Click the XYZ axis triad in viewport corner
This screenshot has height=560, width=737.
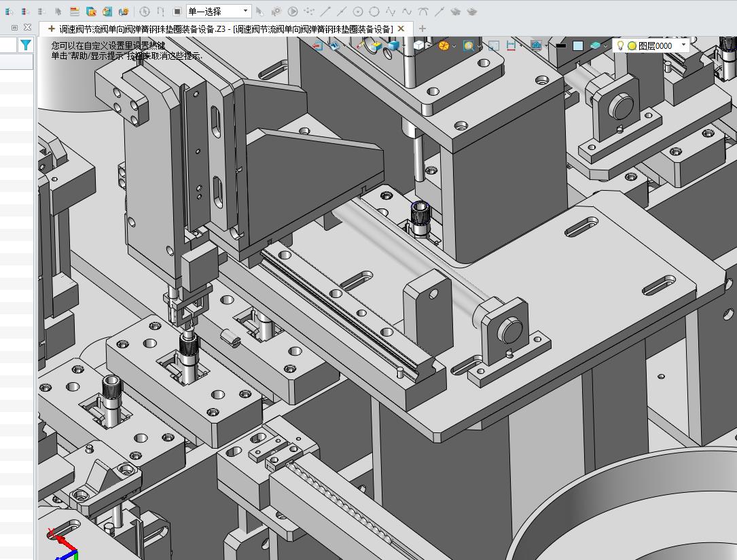(63, 545)
